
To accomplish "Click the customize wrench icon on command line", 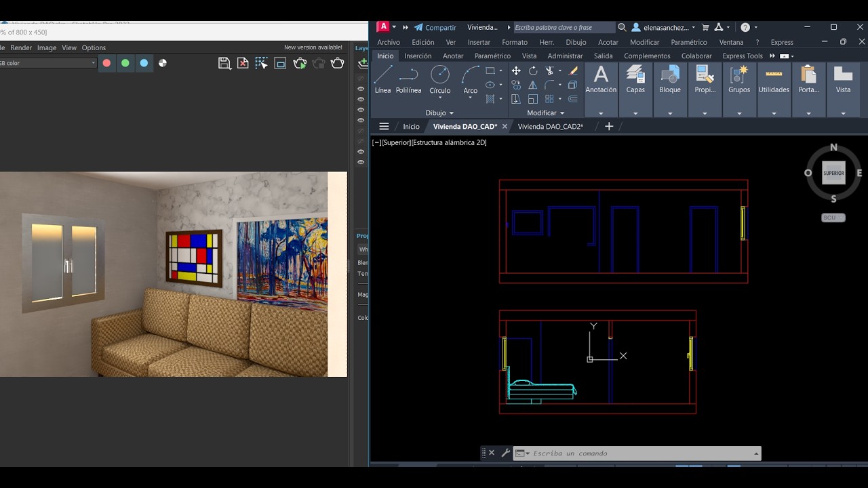I will 505,453.
